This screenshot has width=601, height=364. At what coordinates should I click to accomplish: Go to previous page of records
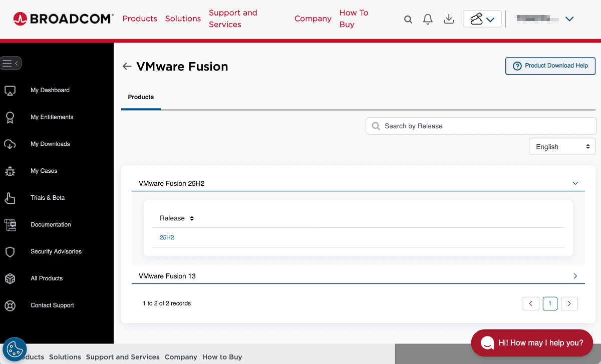(530, 303)
